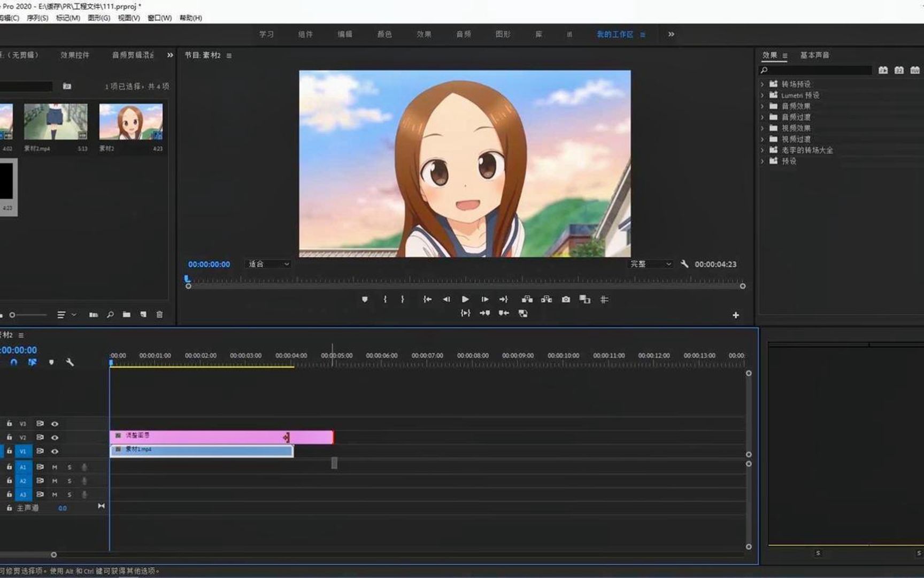Mark In point with the left brace
Image resolution: width=924 pixels, height=578 pixels.
pos(384,299)
